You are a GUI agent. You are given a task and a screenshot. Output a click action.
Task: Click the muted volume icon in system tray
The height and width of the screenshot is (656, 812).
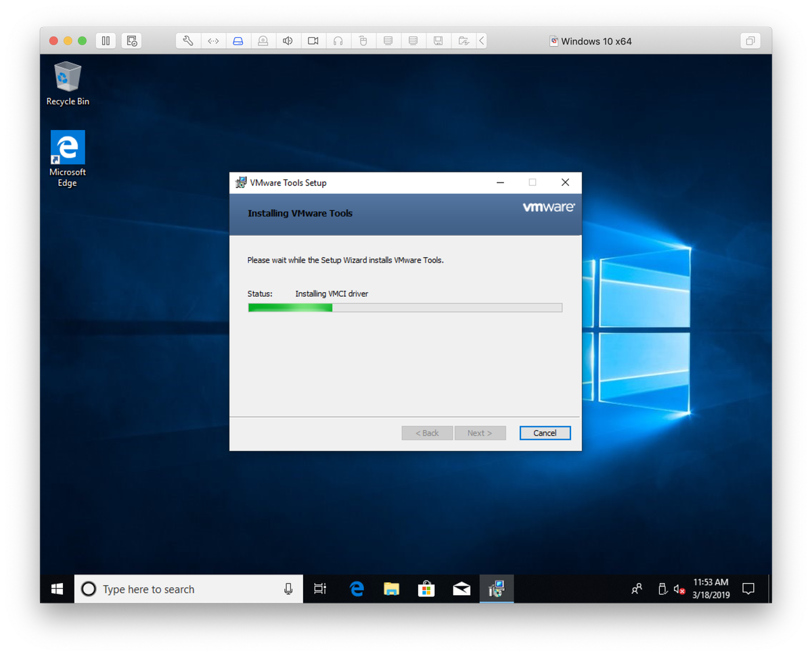coord(678,588)
